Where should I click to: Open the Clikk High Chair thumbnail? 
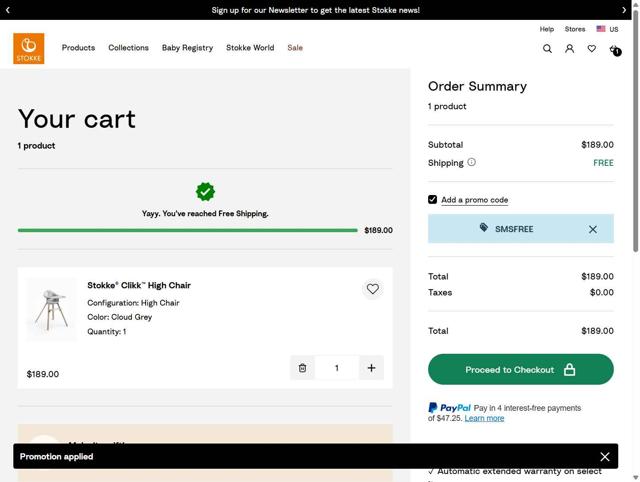pyautogui.click(x=52, y=309)
